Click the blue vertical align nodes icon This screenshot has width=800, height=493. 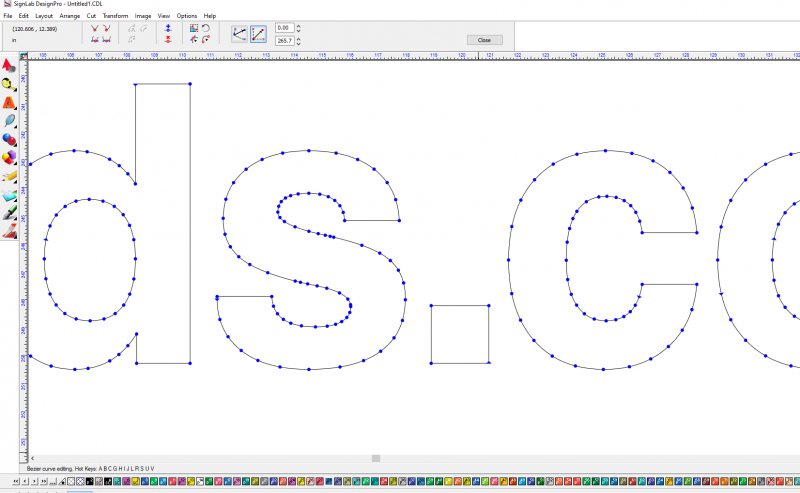pyautogui.click(x=167, y=29)
